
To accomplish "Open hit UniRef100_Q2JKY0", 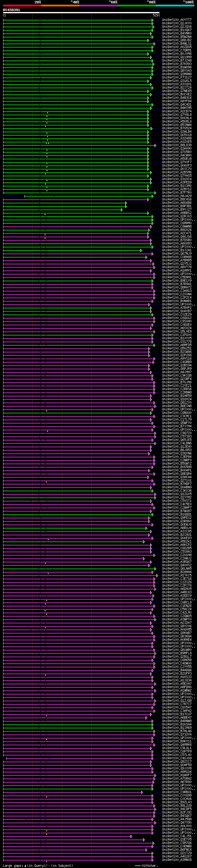I will (177, 23).
